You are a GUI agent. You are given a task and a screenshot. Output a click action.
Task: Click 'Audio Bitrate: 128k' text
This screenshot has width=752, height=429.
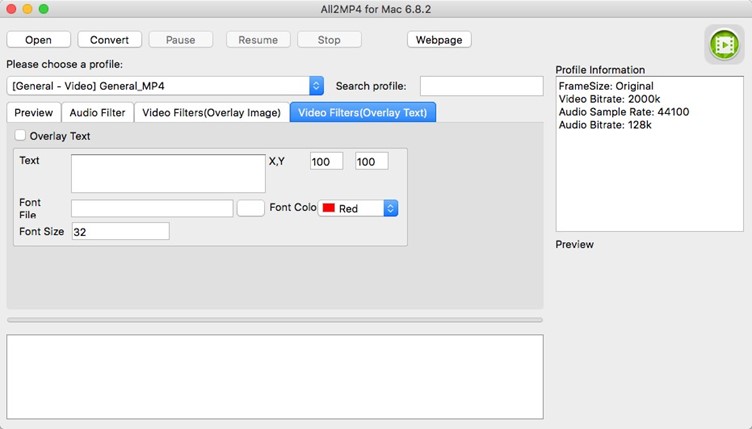click(x=605, y=125)
